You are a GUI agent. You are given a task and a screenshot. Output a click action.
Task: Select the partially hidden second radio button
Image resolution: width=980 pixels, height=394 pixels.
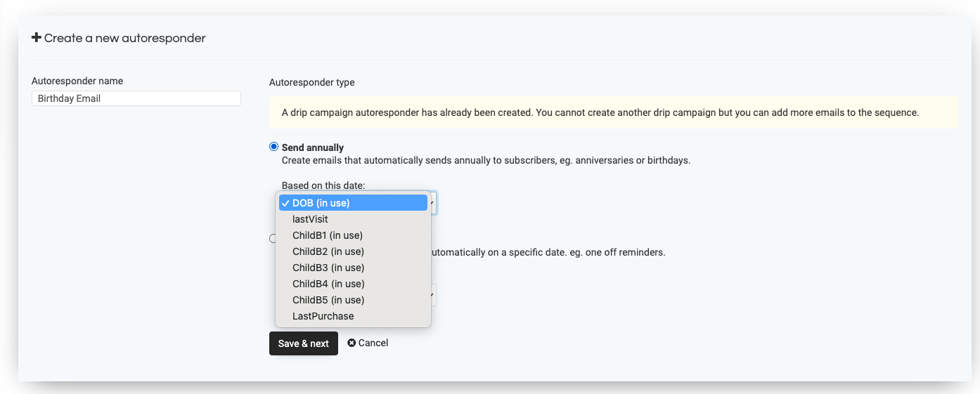click(x=271, y=238)
